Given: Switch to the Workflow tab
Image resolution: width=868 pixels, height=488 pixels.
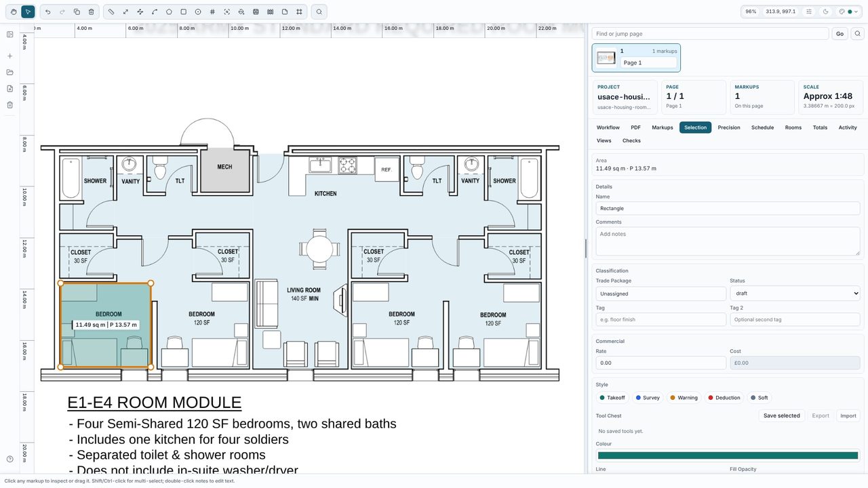Looking at the screenshot, I should 608,127.
